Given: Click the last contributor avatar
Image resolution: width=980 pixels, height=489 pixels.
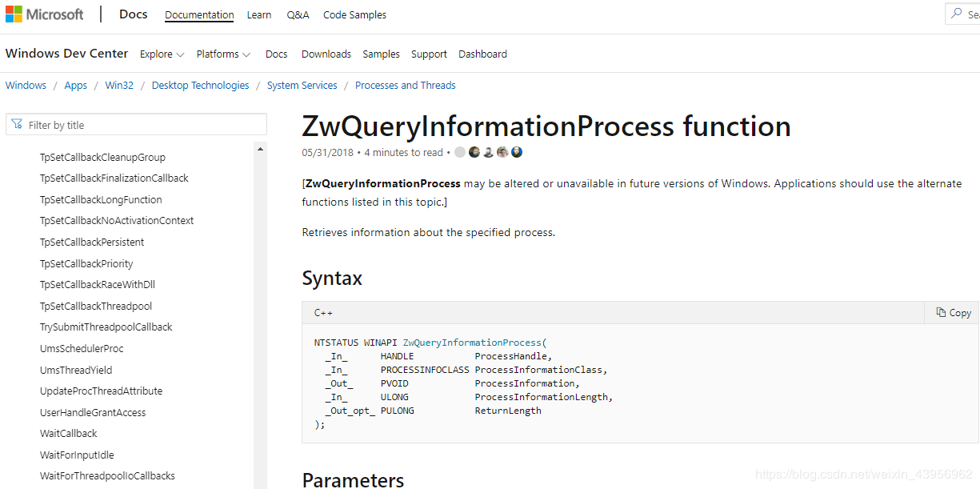Looking at the screenshot, I should click(517, 152).
